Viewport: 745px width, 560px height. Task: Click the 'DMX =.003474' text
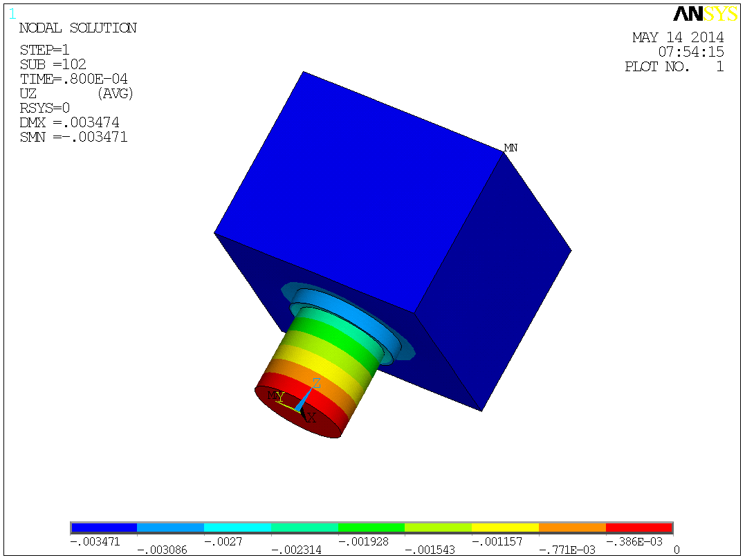[x=69, y=122]
